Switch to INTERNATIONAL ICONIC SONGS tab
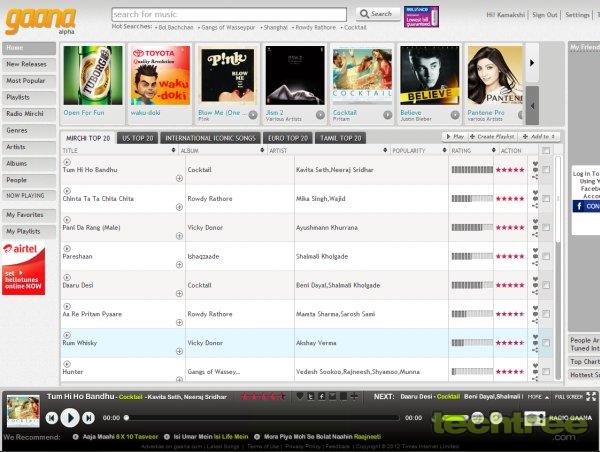The height and width of the screenshot is (452, 600). (x=210, y=138)
